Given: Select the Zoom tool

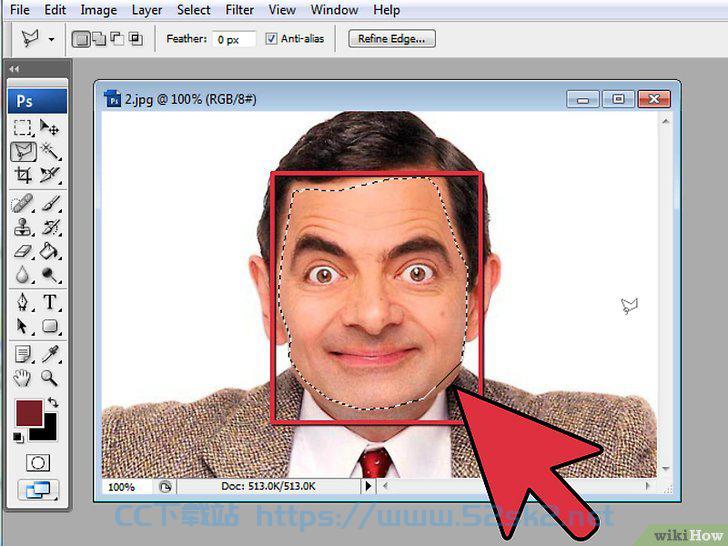Looking at the screenshot, I should click(x=49, y=378).
